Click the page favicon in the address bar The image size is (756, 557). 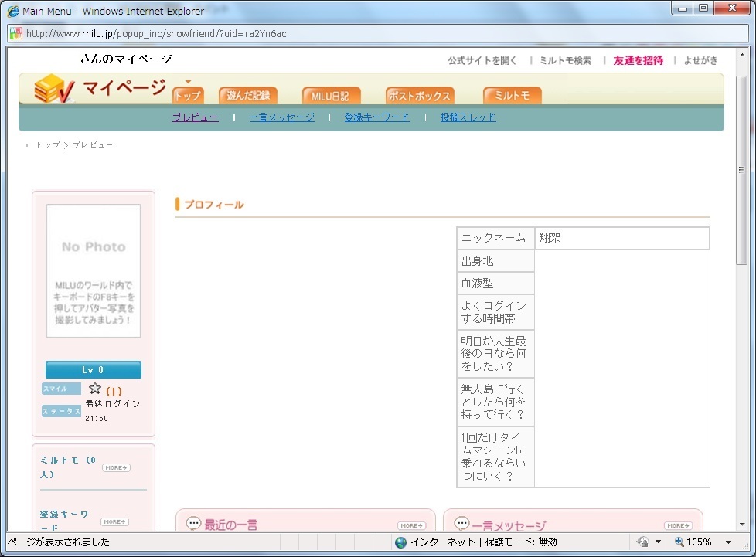click(15, 33)
